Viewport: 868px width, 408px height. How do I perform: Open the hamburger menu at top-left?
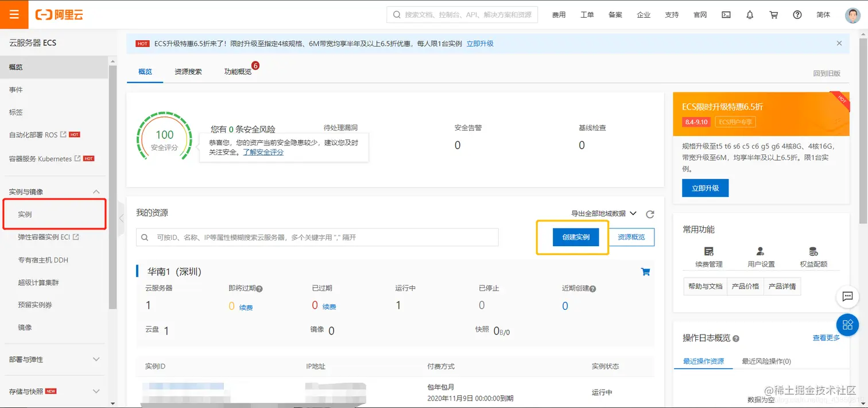click(x=14, y=14)
